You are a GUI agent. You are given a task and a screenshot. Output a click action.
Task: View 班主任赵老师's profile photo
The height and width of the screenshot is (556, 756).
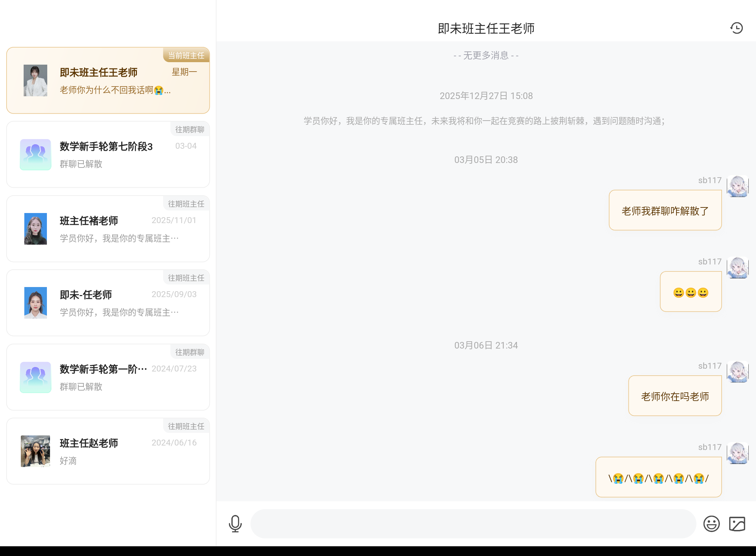[x=35, y=451]
